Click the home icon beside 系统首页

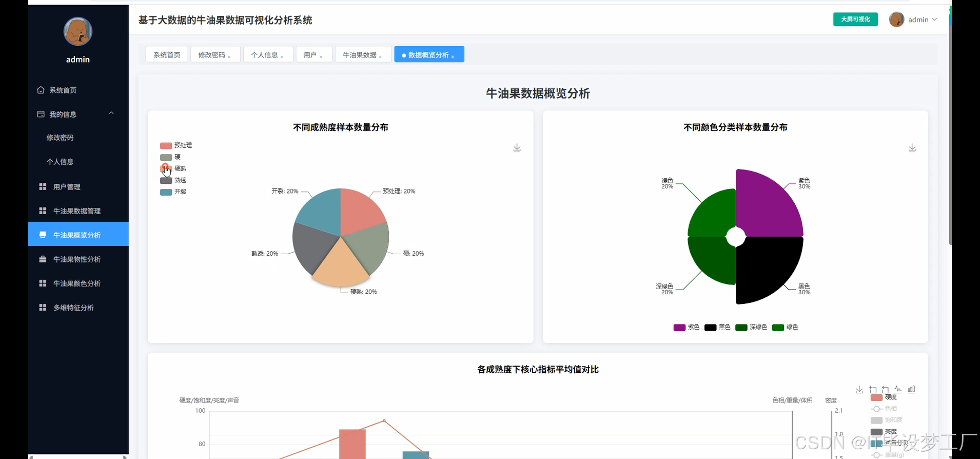[x=41, y=90]
